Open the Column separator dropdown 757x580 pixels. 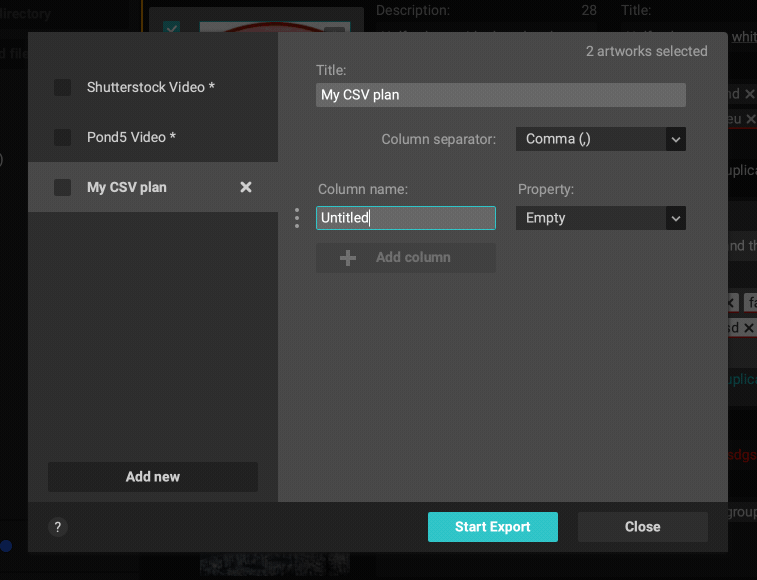(x=600, y=139)
